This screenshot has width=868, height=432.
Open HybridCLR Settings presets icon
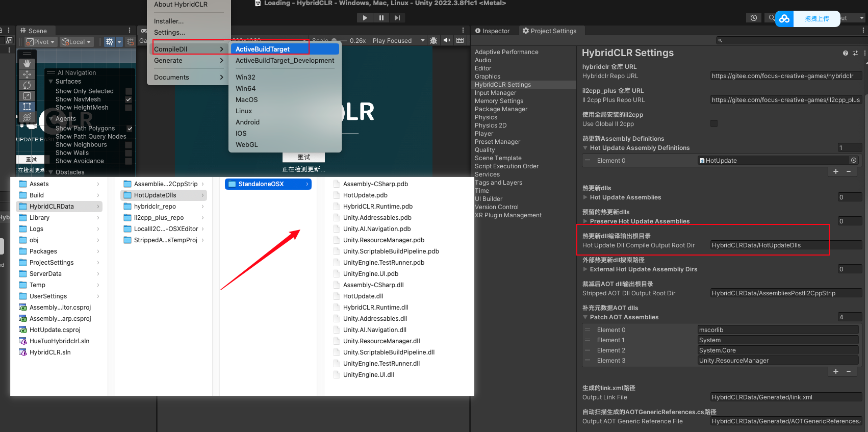pyautogui.click(x=855, y=53)
